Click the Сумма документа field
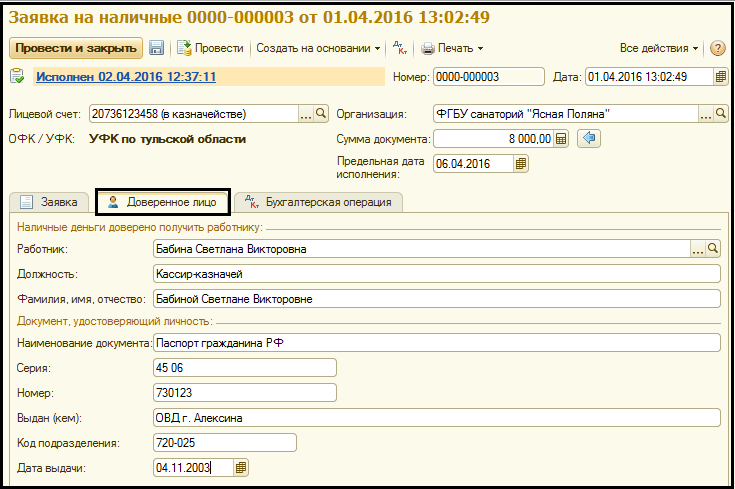The image size is (735, 489). tap(494, 139)
